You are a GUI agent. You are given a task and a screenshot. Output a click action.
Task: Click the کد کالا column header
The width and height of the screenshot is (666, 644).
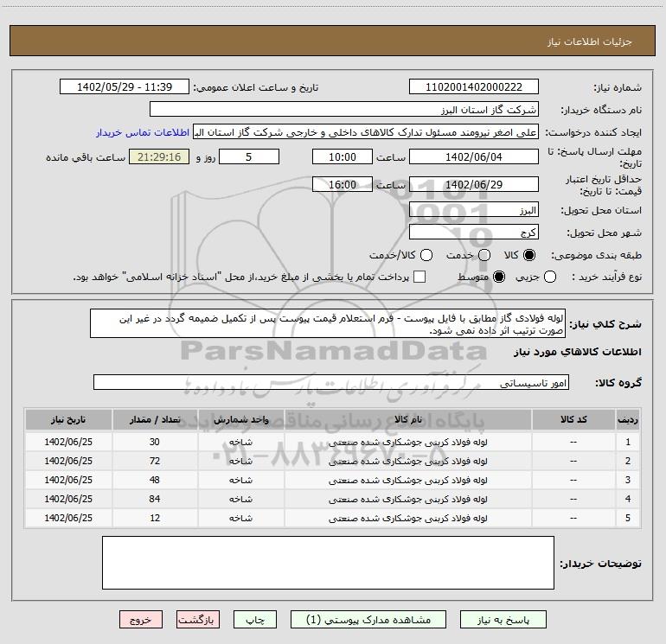point(573,419)
